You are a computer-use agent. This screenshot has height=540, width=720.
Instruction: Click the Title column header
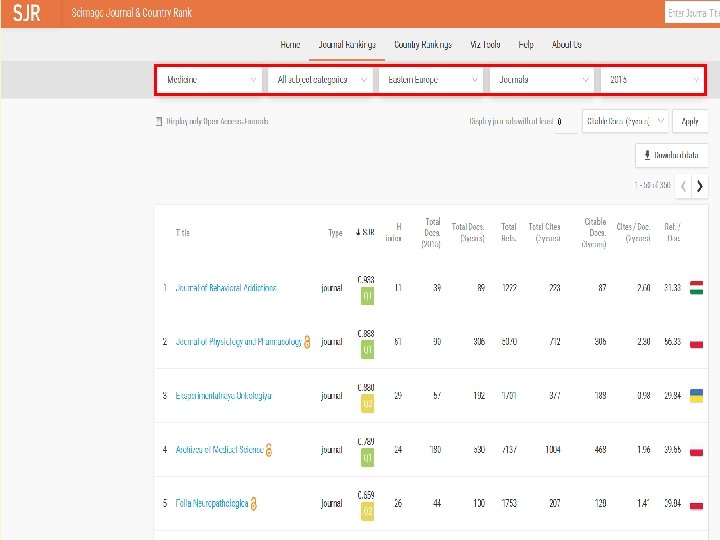[x=182, y=232]
